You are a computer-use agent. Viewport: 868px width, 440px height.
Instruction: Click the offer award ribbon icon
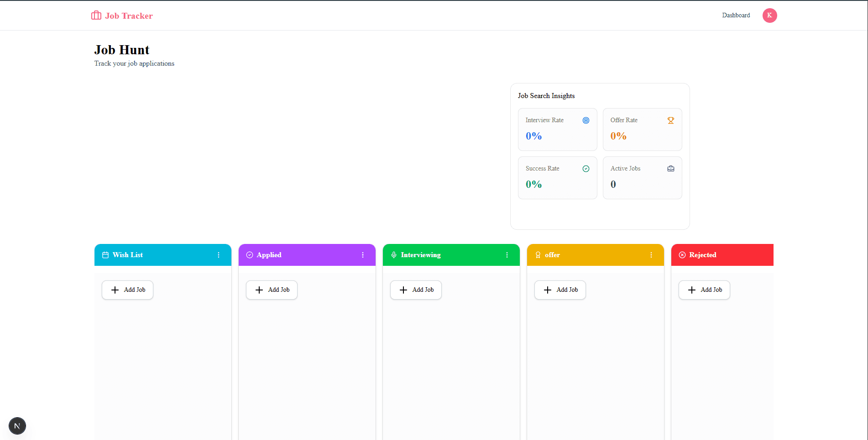(538, 255)
